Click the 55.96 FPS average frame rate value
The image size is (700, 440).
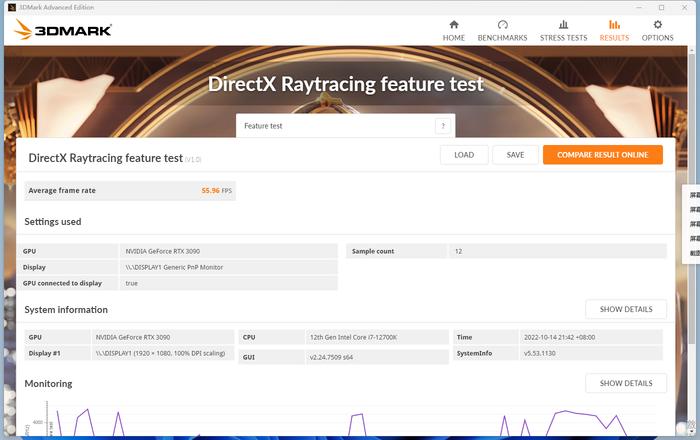pyautogui.click(x=216, y=190)
